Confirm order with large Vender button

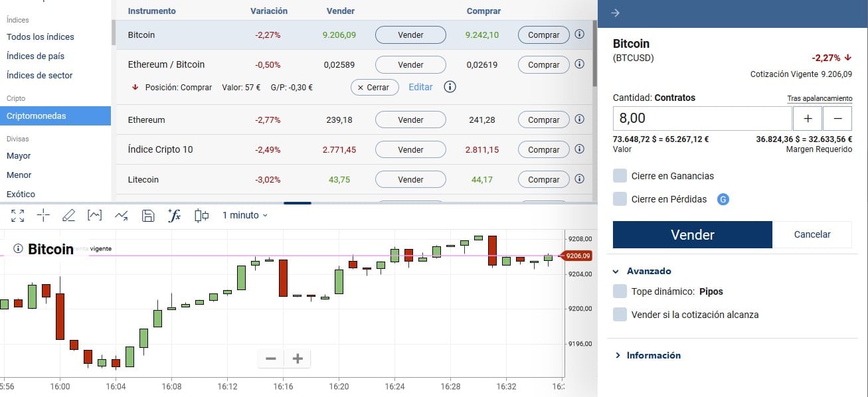693,234
